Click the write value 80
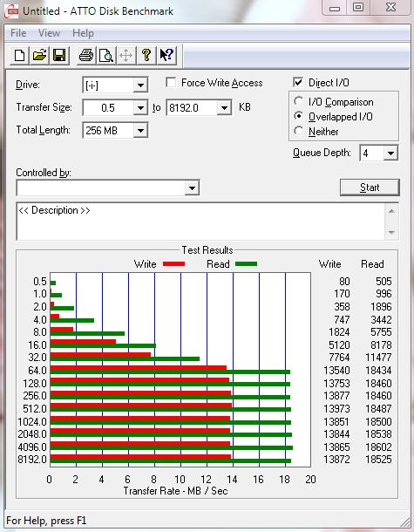The image size is (414, 532). pos(344,282)
